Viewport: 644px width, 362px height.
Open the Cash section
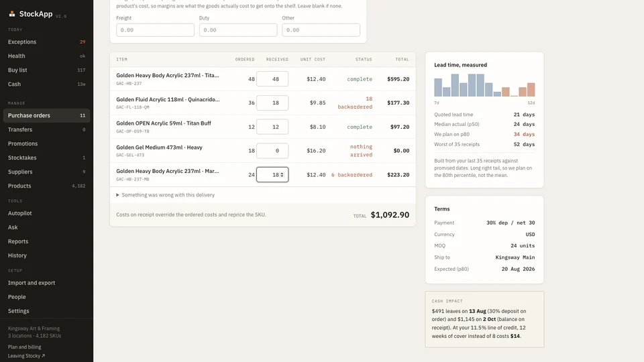click(46, 84)
